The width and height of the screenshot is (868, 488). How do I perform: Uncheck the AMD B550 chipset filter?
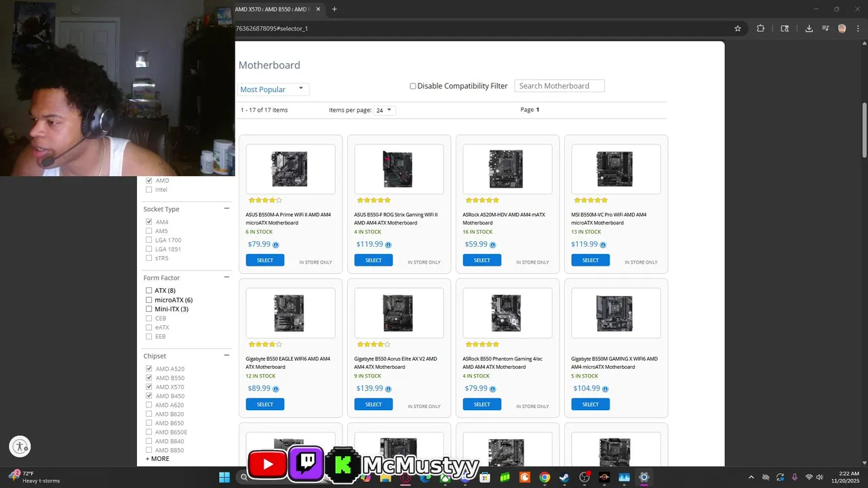(x=149, y=378)
